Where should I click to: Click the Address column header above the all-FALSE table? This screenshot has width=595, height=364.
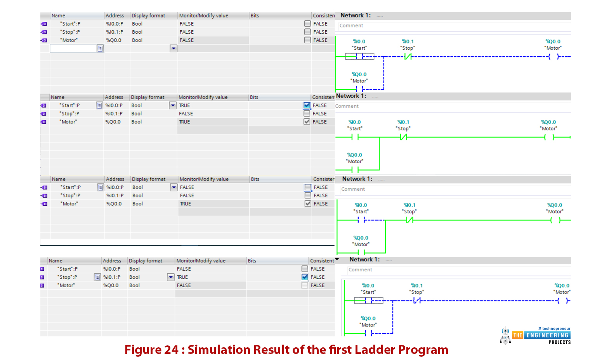click(x=117, y=16)
